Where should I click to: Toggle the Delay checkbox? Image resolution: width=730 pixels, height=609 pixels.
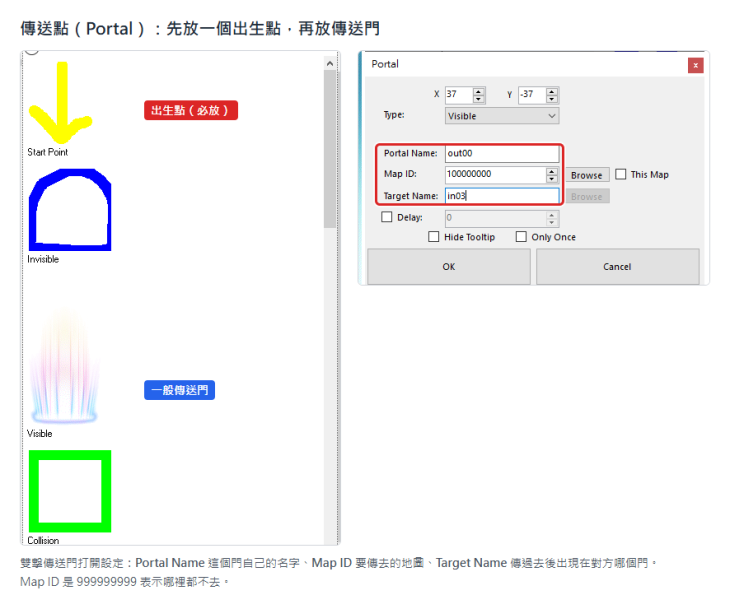point(386,217)
